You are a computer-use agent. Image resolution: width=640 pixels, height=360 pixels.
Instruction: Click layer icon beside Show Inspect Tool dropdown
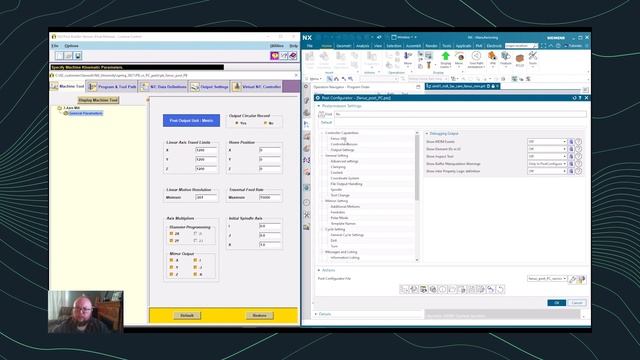[x=571, y=156]
